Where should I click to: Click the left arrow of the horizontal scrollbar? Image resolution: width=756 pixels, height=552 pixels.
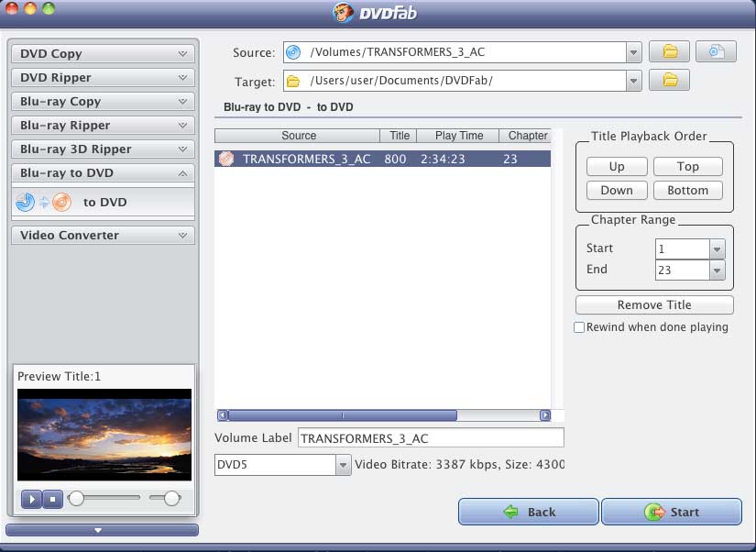coord(223,415)
